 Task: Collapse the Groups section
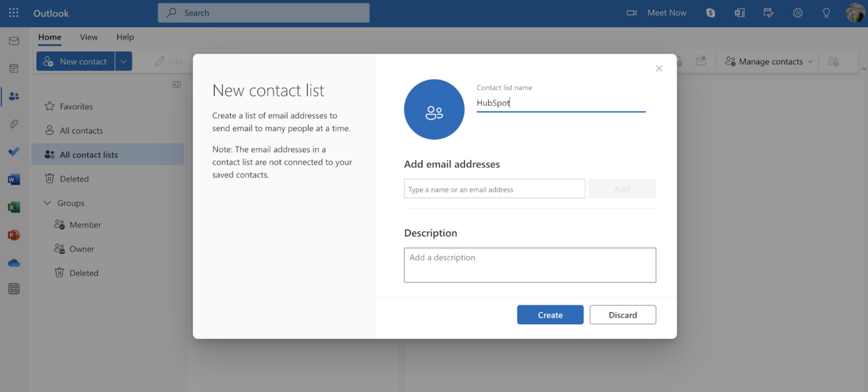[x=47, y=203]
